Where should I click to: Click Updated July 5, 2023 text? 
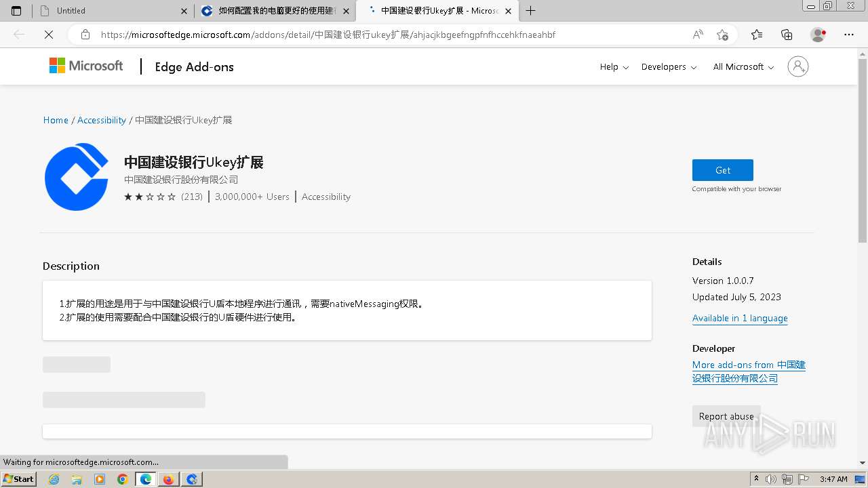(x=736, y=297)
